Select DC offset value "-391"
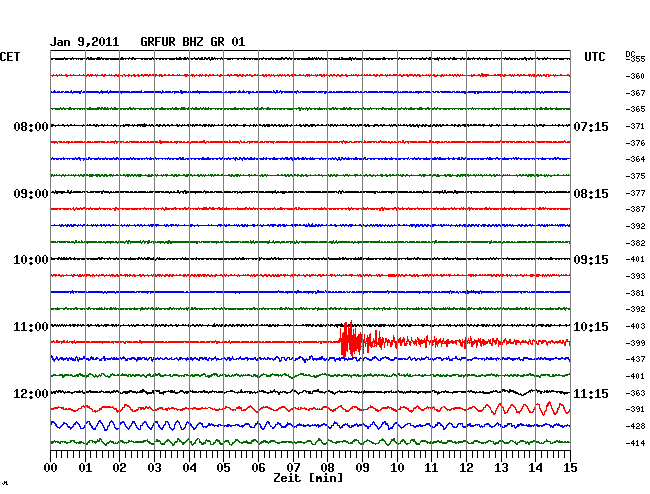The image size is (650, 494). [635, 409]
